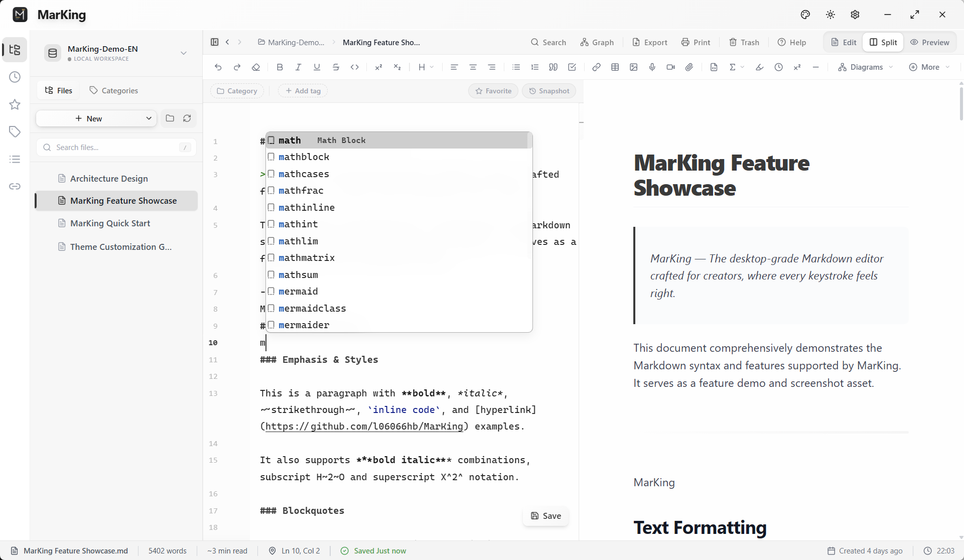964x560 pixels.
Task: Apply underline formatting
Action: (x=317, y=67)
